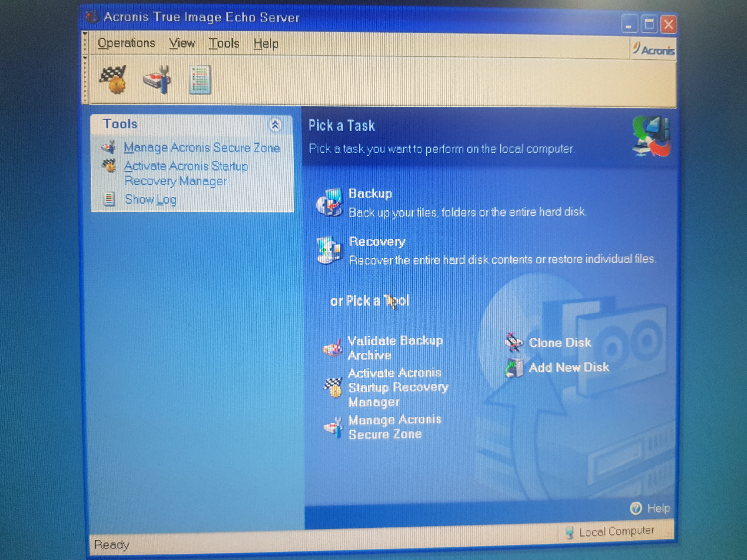747x560 pixels.
Task: Open the Operations menu
Action: (x=126, y=43)
